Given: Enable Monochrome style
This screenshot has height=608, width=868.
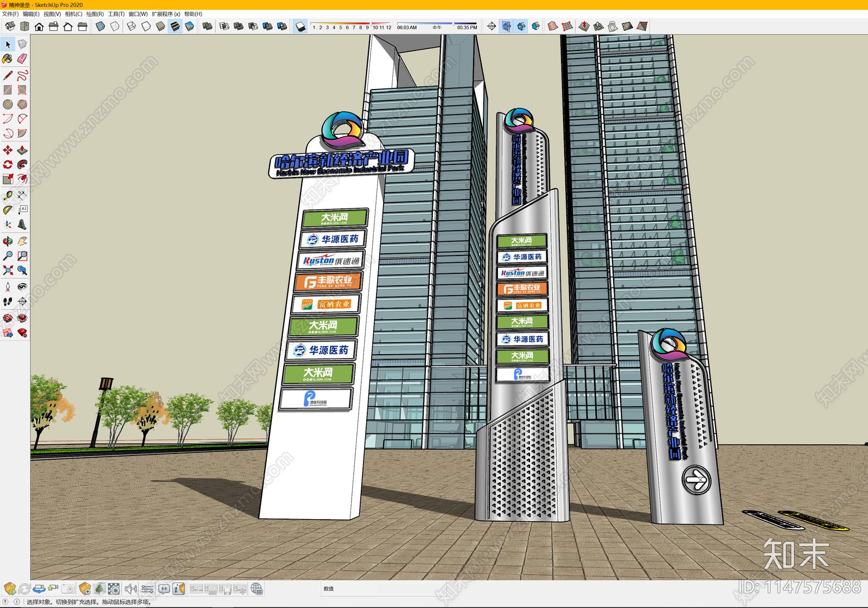Looking at the screenshot, I should pos(189,26).
